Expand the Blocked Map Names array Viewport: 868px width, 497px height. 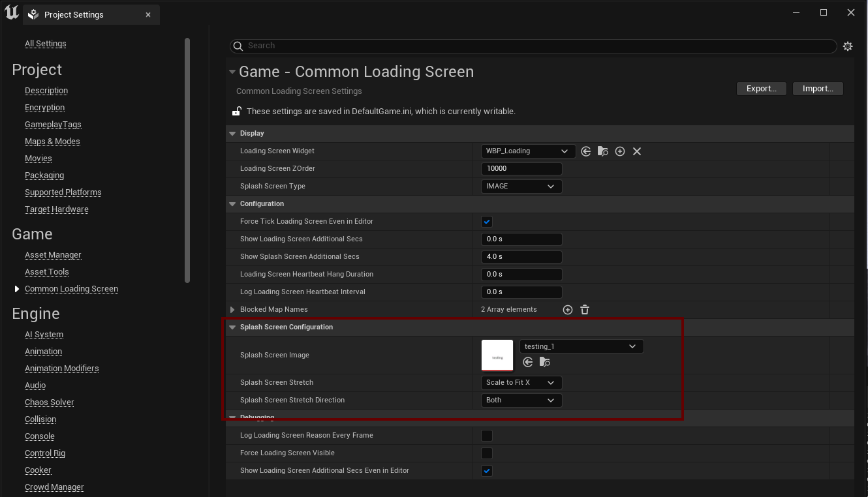tap(232, 310)
